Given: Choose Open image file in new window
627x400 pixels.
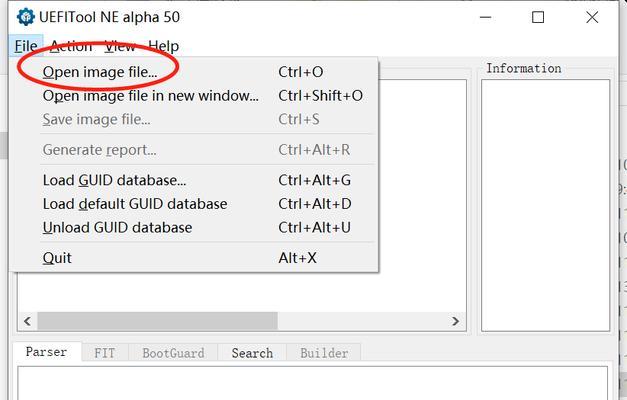Looking at the screenshot, I should (150, 96).
